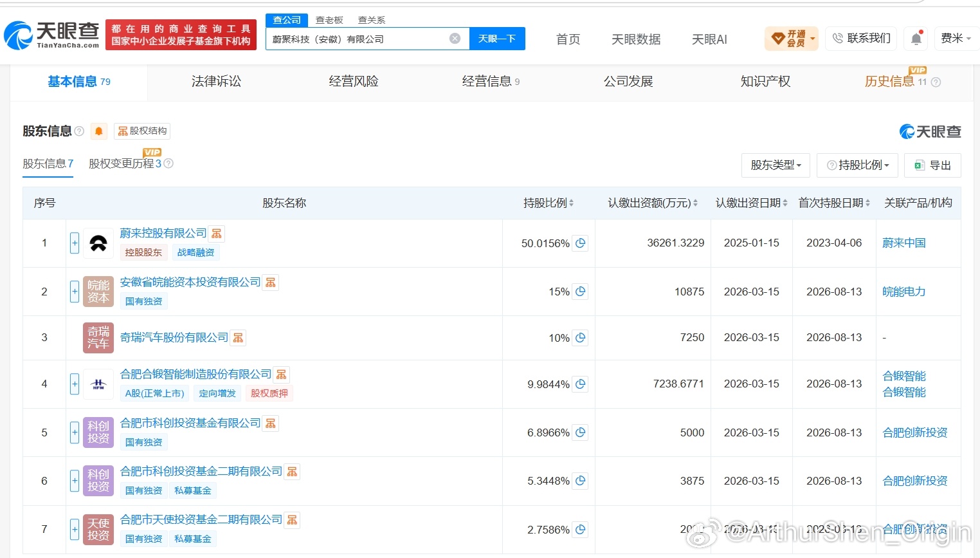Viewport: 980px width, 558px height.
Task: Open the 持股比例 filter dropdown
Action: (x=858, y=165)
